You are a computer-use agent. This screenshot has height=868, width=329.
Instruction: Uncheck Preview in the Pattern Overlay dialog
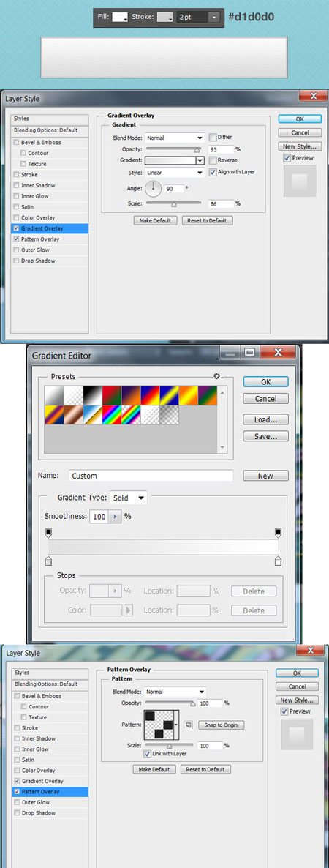click(284, 711)
